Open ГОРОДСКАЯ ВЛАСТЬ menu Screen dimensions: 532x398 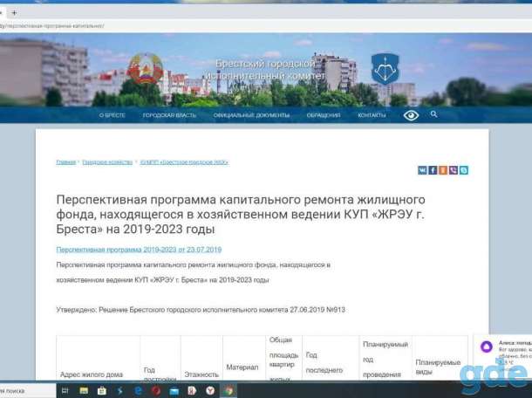click(169, 115)
